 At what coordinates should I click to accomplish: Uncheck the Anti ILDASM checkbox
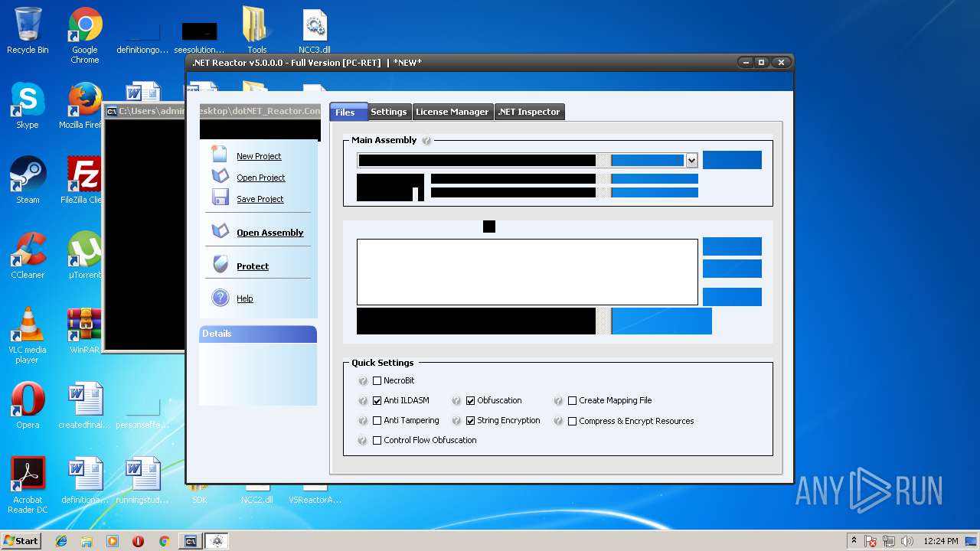tap(377, 401)
